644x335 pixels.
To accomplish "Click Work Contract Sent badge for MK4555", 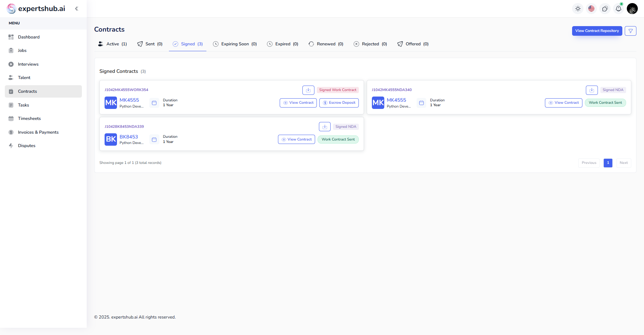I will point(605,103).
